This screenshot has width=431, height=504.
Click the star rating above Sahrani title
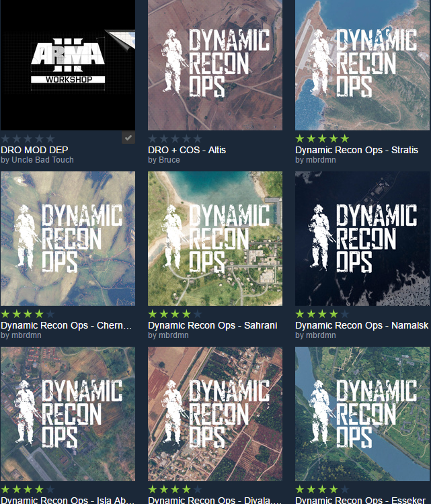[175, 314]
